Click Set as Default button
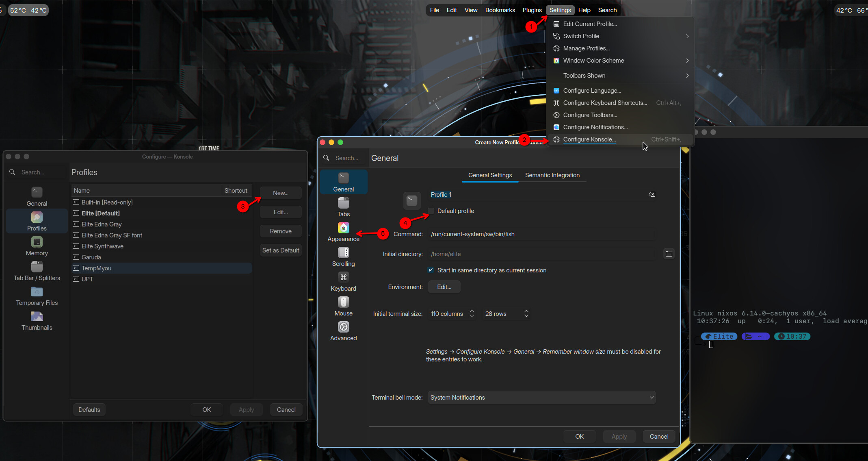Screen dimensions: 868x461 click(x=281, y=250)
